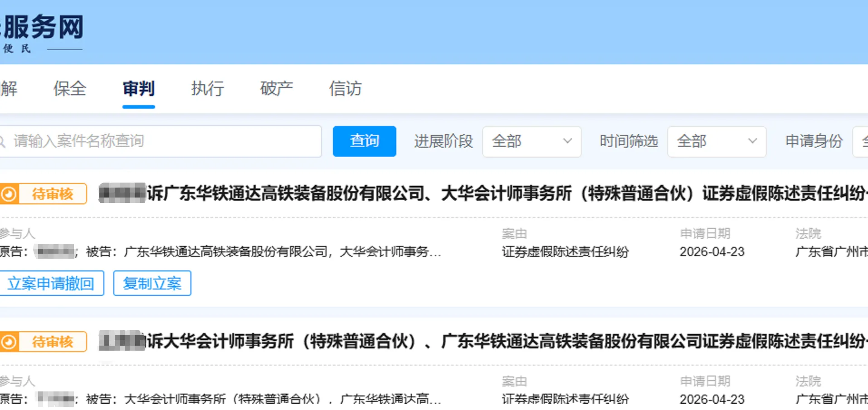Click the 时间筛选 filter label

629,141
